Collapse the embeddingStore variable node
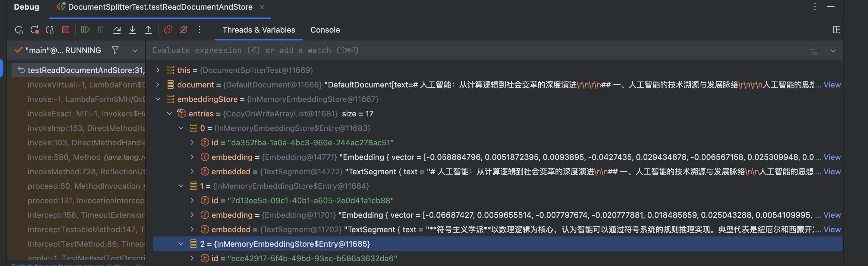 coord(157,99)
